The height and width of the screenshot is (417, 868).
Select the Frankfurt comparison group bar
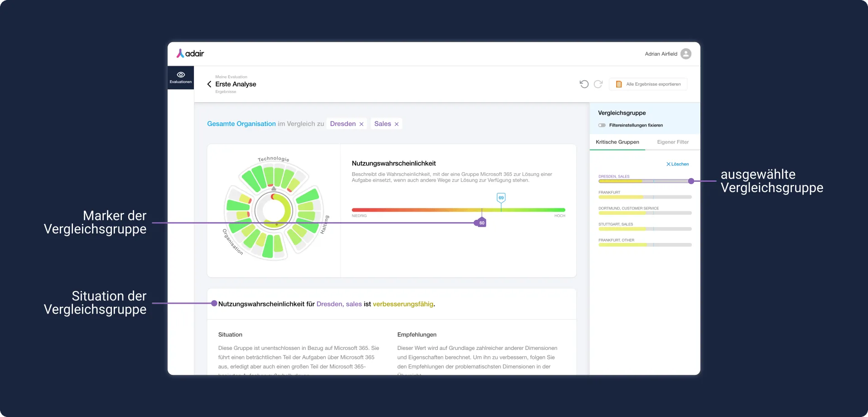(645, 195)
